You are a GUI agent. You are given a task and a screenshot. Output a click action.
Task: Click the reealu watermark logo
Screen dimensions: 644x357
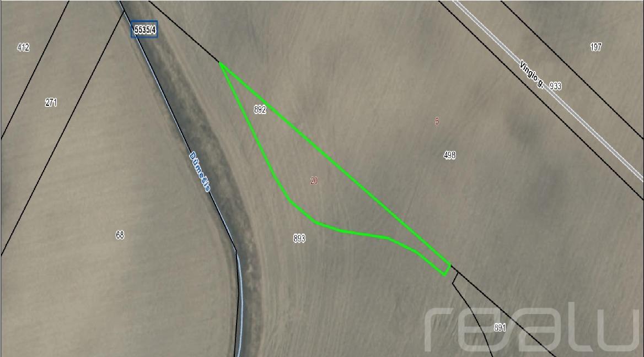click(532, 327)
